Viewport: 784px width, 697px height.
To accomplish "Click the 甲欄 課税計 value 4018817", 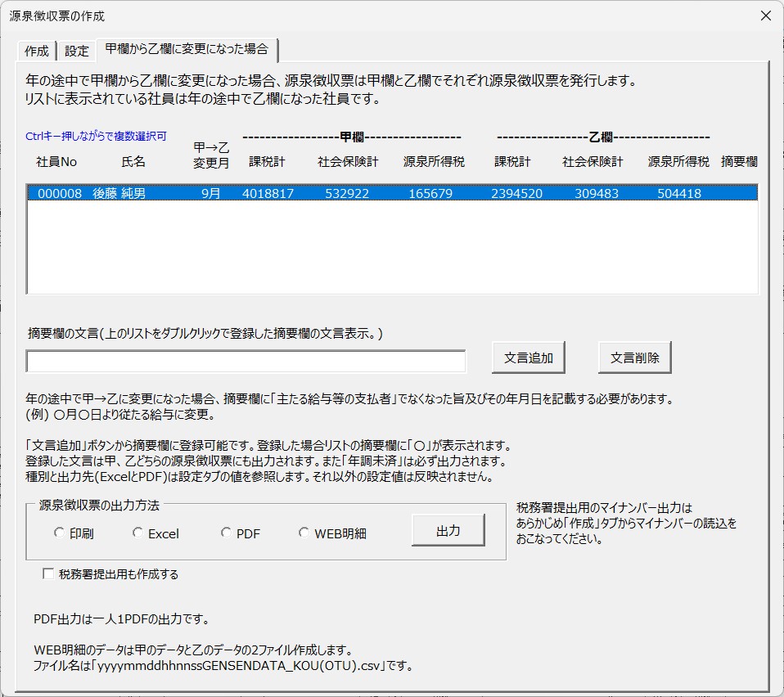I will [268, 194].
